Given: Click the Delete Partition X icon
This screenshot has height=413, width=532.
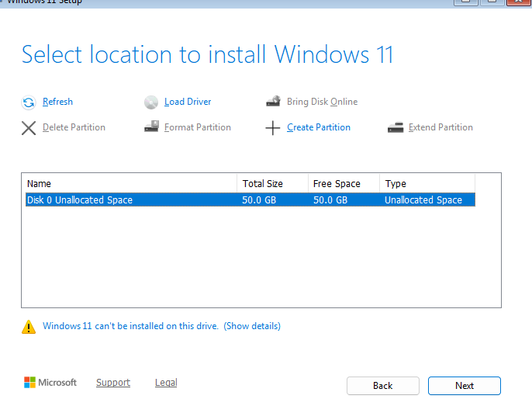Looking at the screenshot, I should 29,128.
